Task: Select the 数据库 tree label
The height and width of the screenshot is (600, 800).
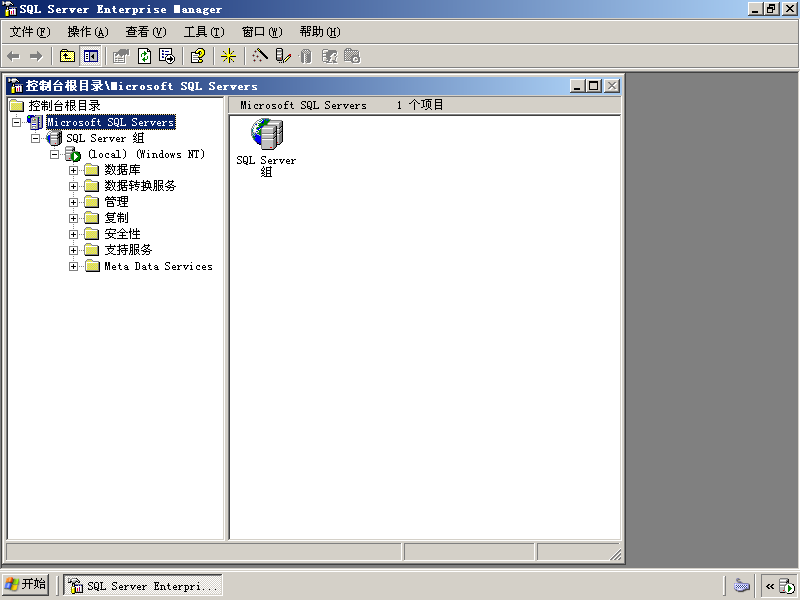Action: 122,170
